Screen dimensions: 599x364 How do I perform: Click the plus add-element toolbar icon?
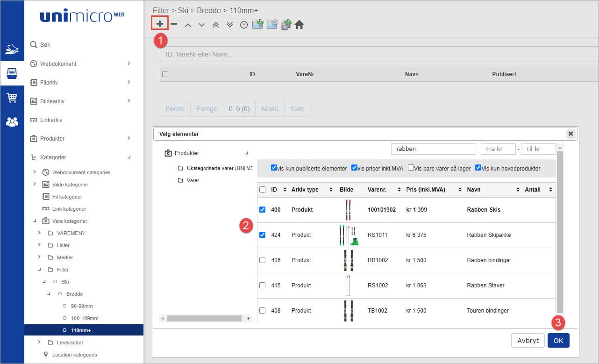pyautogui.click(x=160, y=24)
